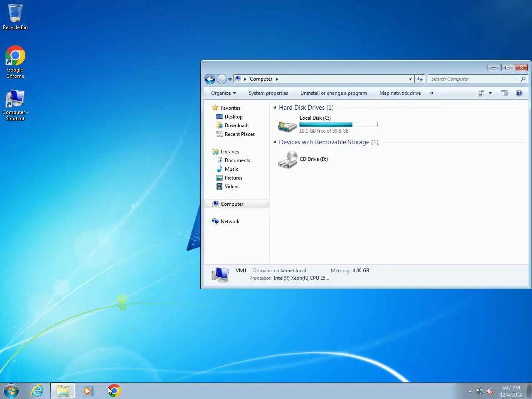Click the Hard Disk Drives (1) header

click(x=306, y=108)
